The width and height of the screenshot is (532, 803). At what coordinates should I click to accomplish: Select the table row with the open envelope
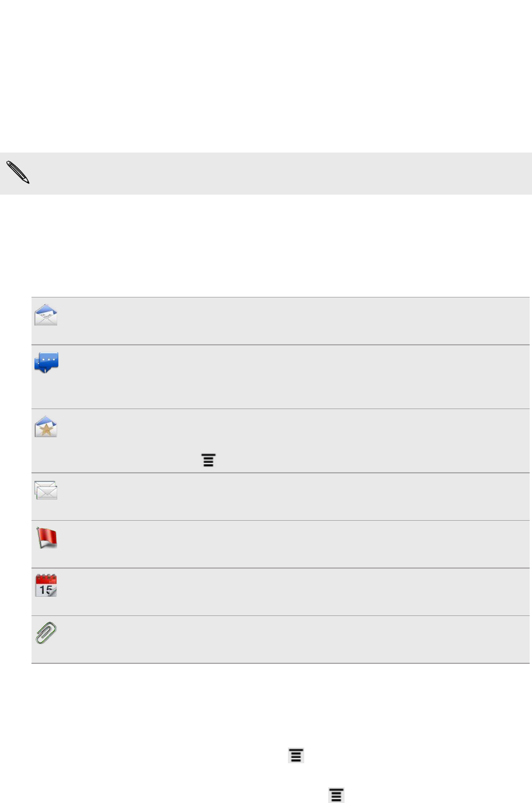click(x=280, y=321)
